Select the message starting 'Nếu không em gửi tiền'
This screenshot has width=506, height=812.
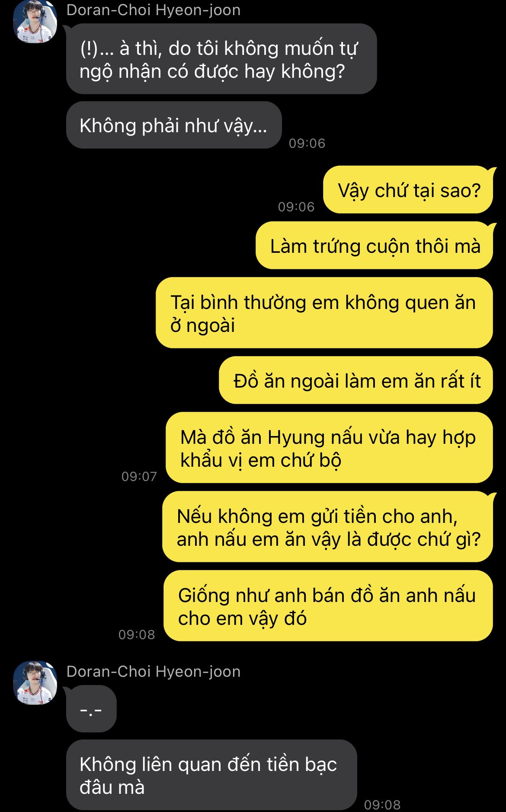click(327, 527)
